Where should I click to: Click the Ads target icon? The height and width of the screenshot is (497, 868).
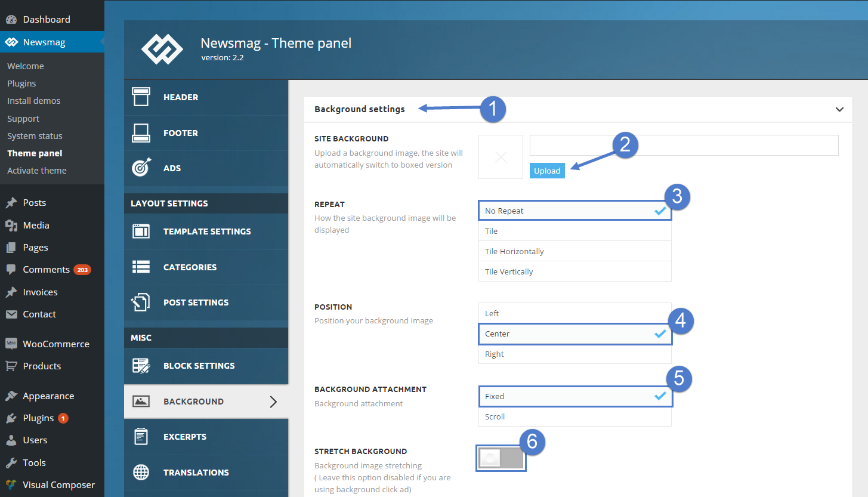(x=141, y=168)
